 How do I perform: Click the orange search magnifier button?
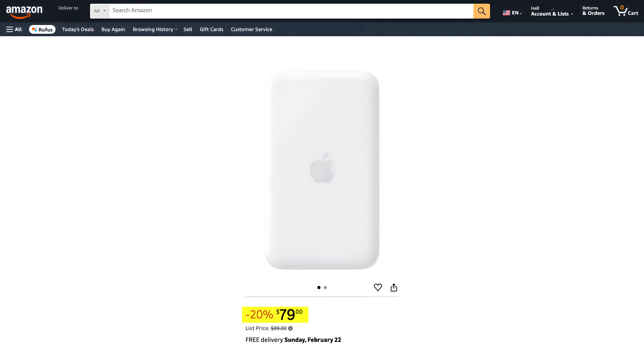[481, 11]
